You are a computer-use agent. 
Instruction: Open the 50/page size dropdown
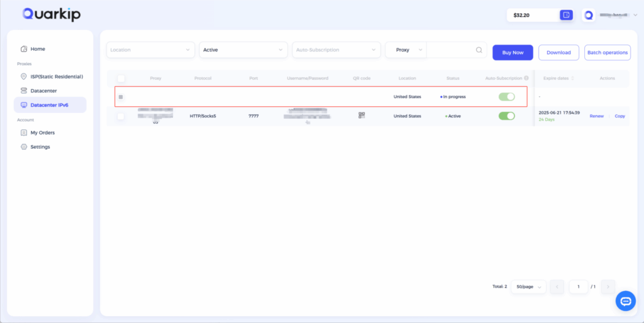click(528, 287)
